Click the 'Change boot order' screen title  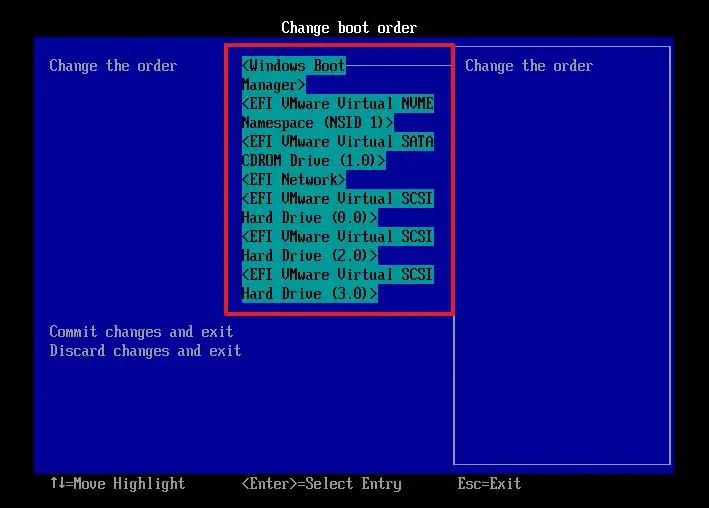[349, 28]
